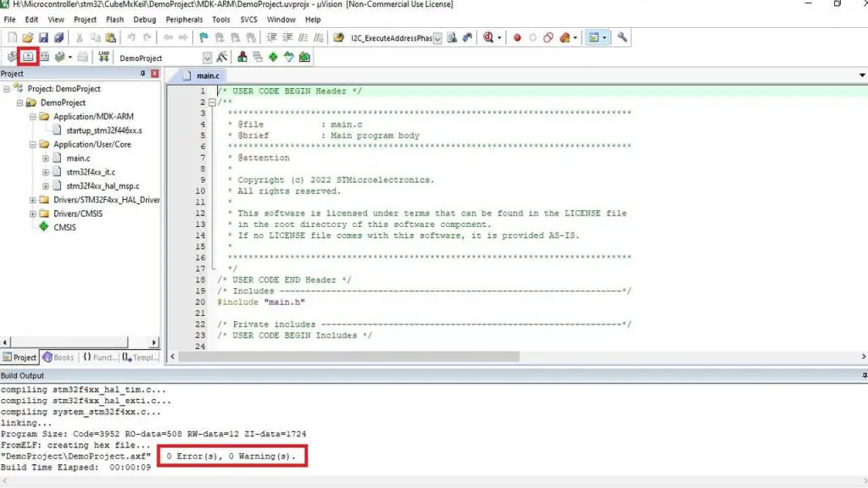Expand the Drivers/STM32F4xx_HAL_Driver folder
The width and height of the screenshot is (868, 488).
coord(33,200)
